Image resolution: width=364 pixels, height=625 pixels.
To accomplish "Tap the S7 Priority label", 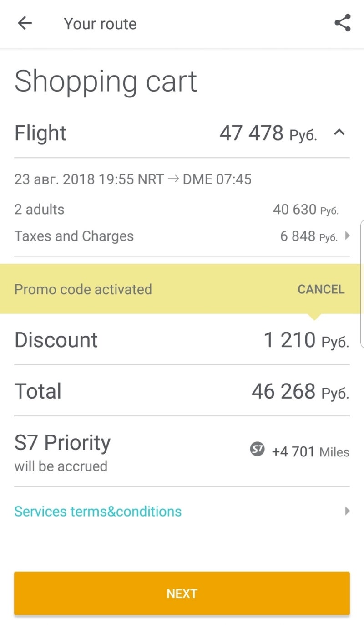I will coord(62,443).
